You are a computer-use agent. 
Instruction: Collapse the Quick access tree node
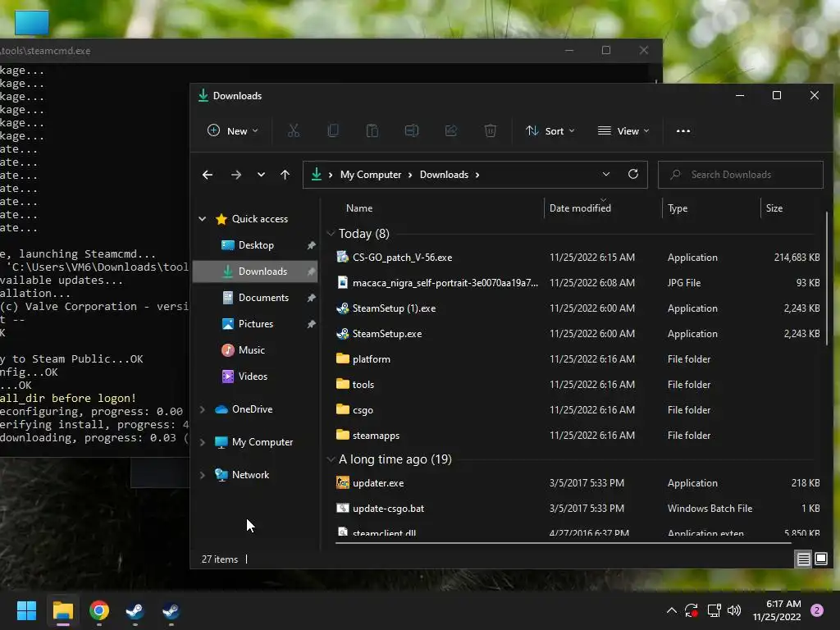[203, 218]
